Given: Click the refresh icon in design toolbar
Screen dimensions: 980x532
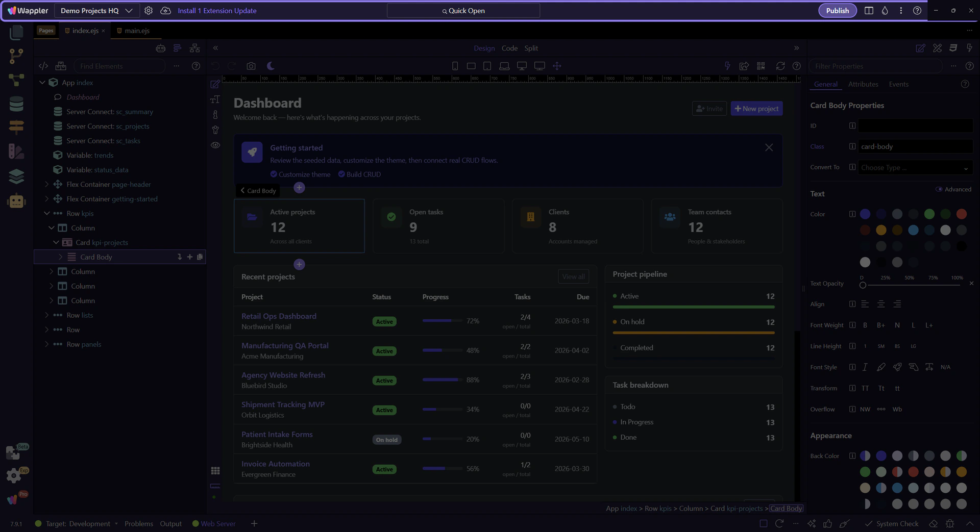Looking at the screenshot, I should (x=780, y=66).
